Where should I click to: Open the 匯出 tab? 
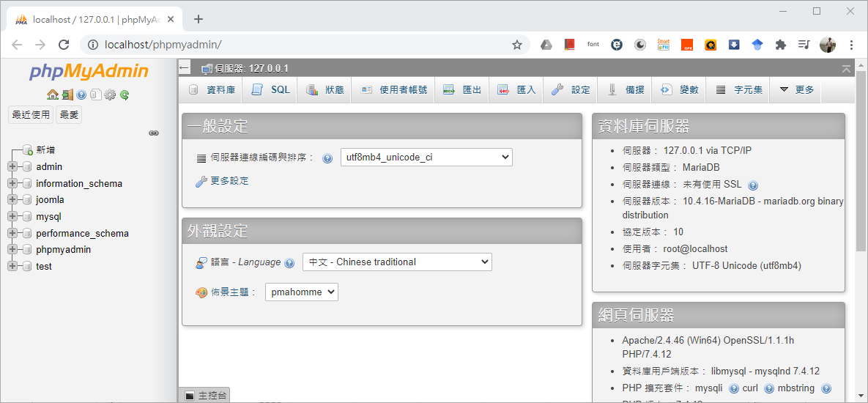click(x=461, y=89)
